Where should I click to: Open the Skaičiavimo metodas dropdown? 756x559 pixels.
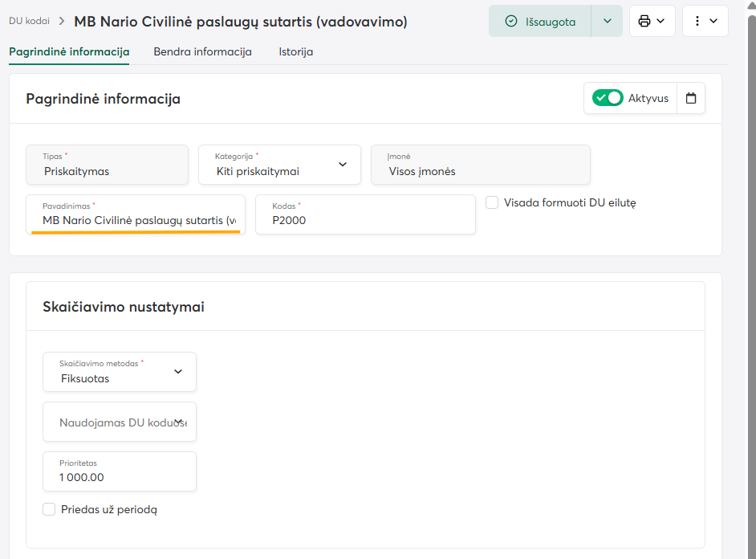click(178, 372)
